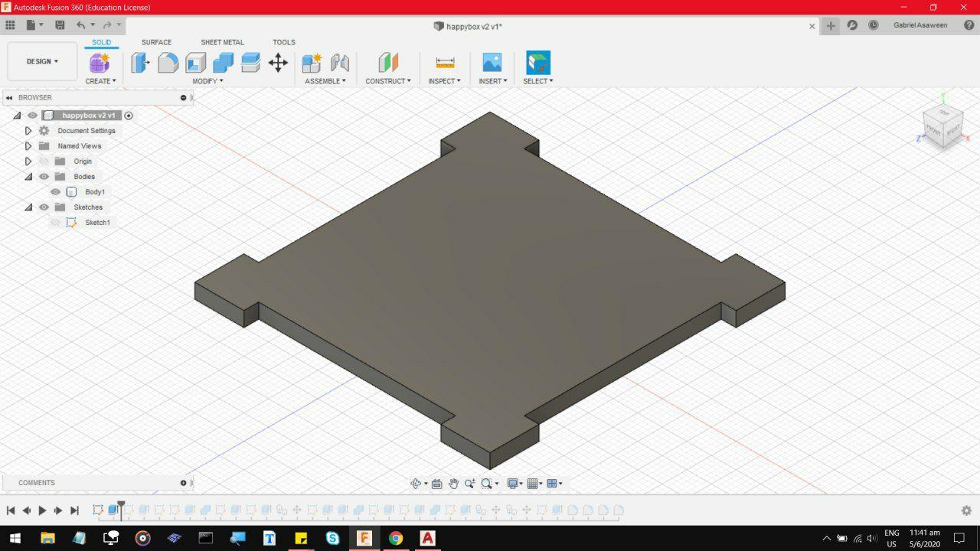
Task: Open a new design tab with plus
Action: coord(831,26)
